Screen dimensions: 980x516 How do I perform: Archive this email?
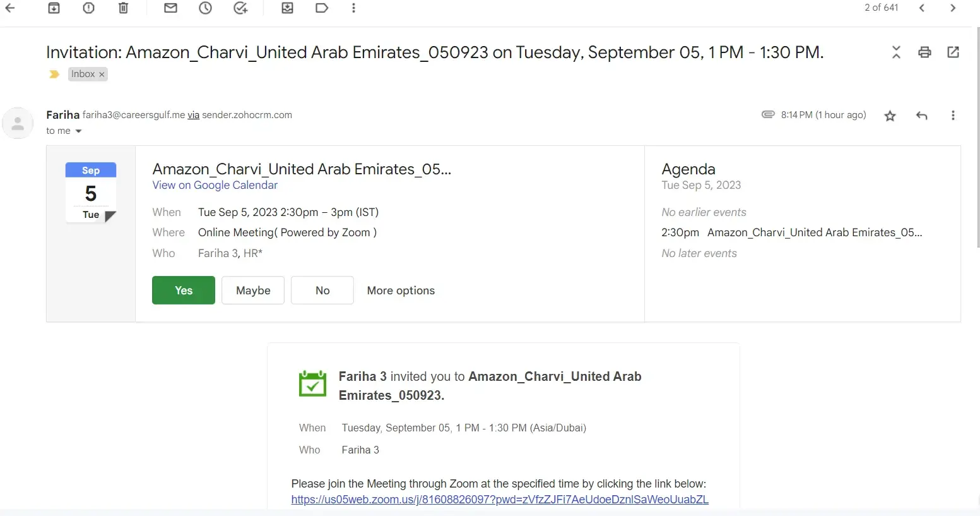pyautogui.click(x=54, y=8)
